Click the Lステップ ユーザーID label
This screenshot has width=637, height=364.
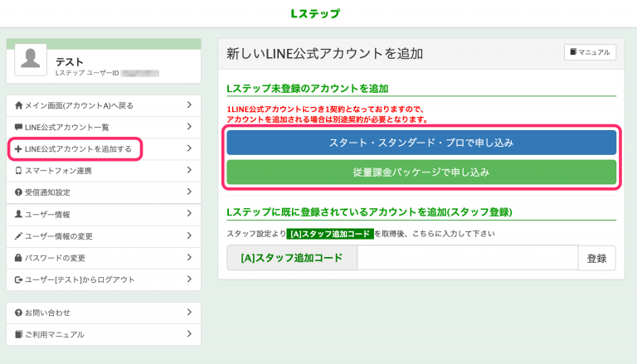tap(87, 73)
